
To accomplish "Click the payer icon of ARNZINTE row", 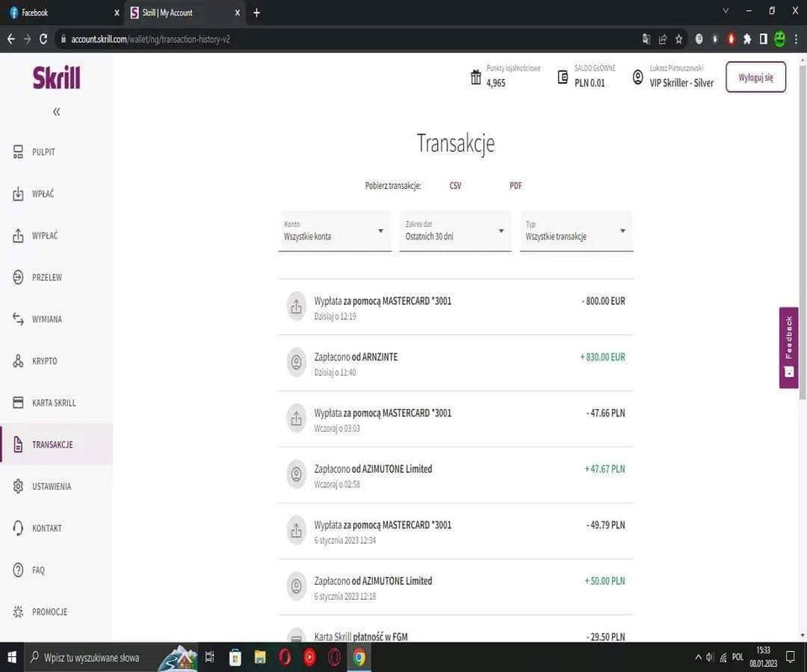I will [x=297, y=363].
